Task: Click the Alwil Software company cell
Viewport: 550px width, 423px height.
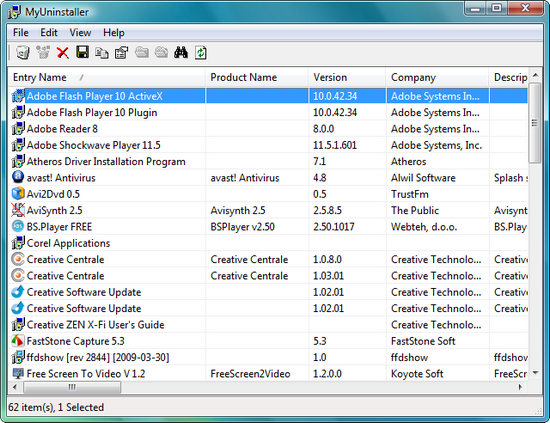Action: 423,178
